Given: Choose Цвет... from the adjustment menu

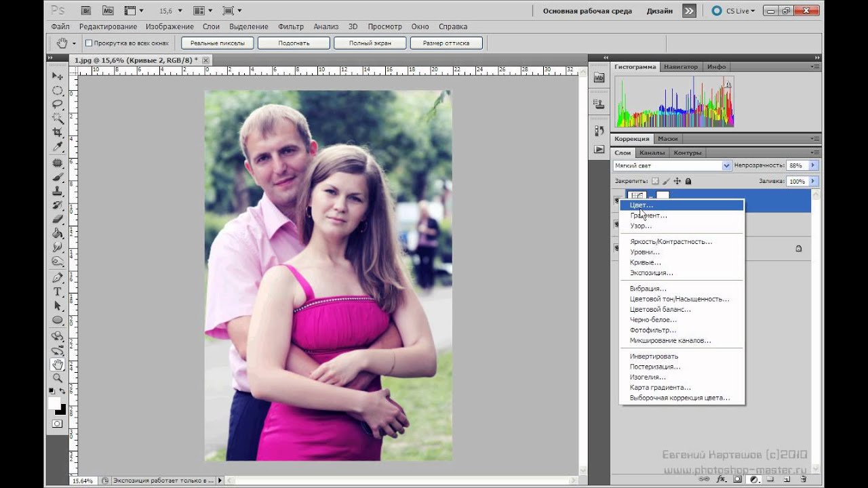Looking at the screenshot, I should [682, 205].
